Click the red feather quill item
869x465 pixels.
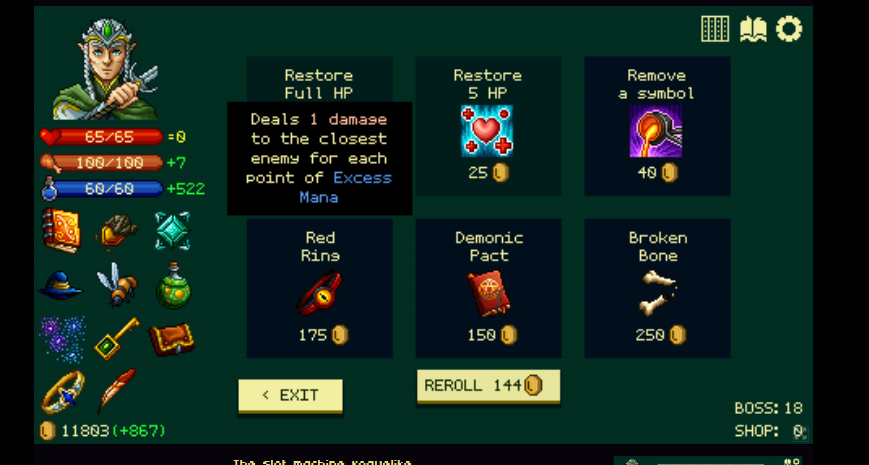click(x=116, y=391)
